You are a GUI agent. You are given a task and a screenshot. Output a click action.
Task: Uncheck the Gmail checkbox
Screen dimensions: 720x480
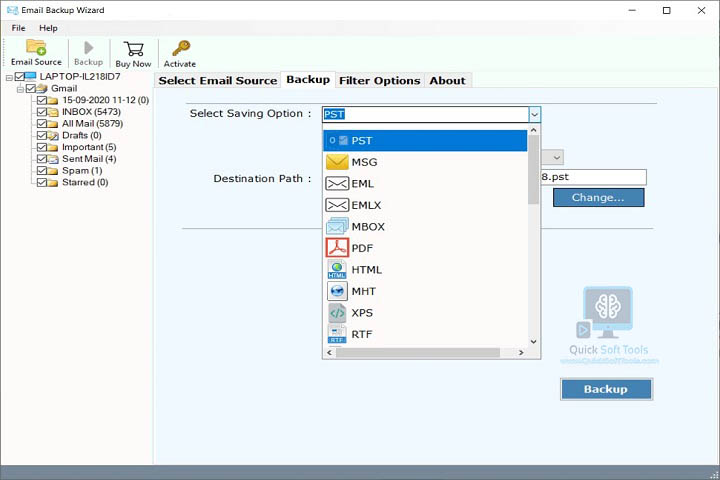31,88
